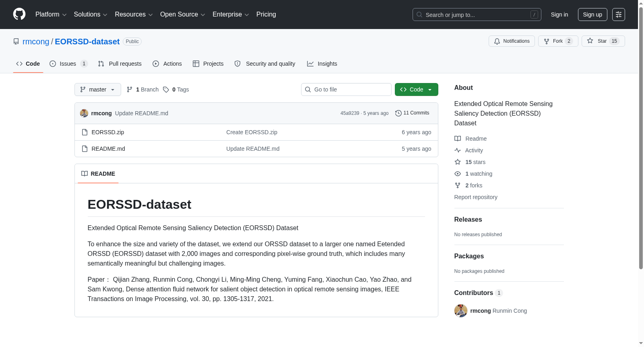Click the fork icon beside 2 forks

pos(458,185)
